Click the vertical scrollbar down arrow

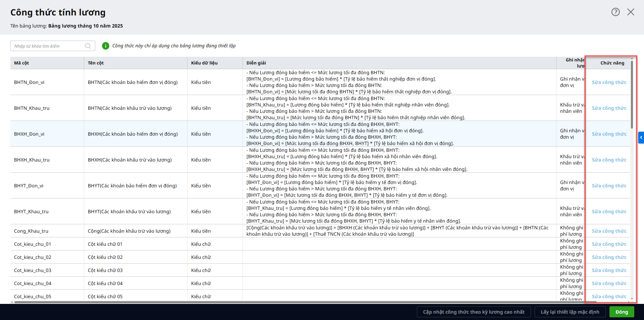point(632,299)
